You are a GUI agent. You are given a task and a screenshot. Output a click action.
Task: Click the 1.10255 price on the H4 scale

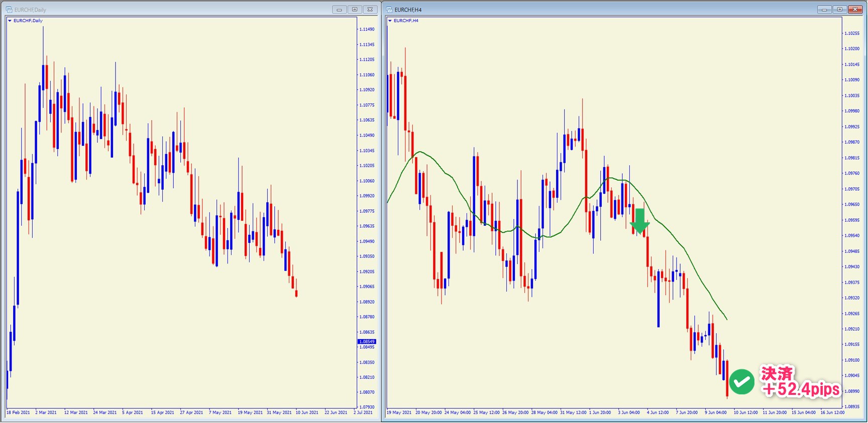point(852,33)
